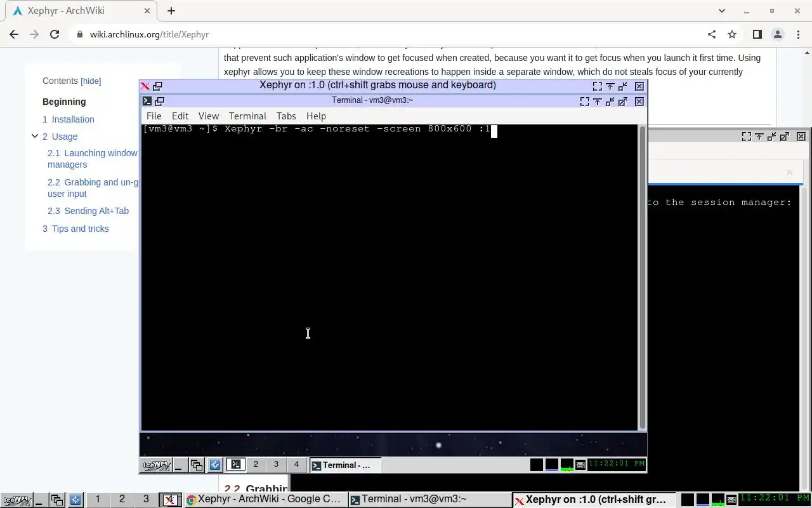Open Chrome three-dot menu
This screenshot has height=508, width=812.
coord(797,34)
